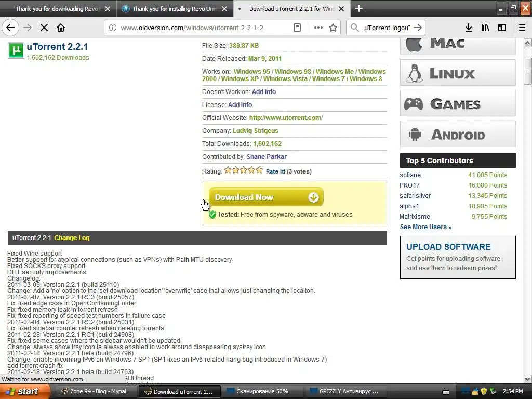Open the downloads panel
Image resolution: width=532 pixels, height=399 pixels.
coord(469,28)
